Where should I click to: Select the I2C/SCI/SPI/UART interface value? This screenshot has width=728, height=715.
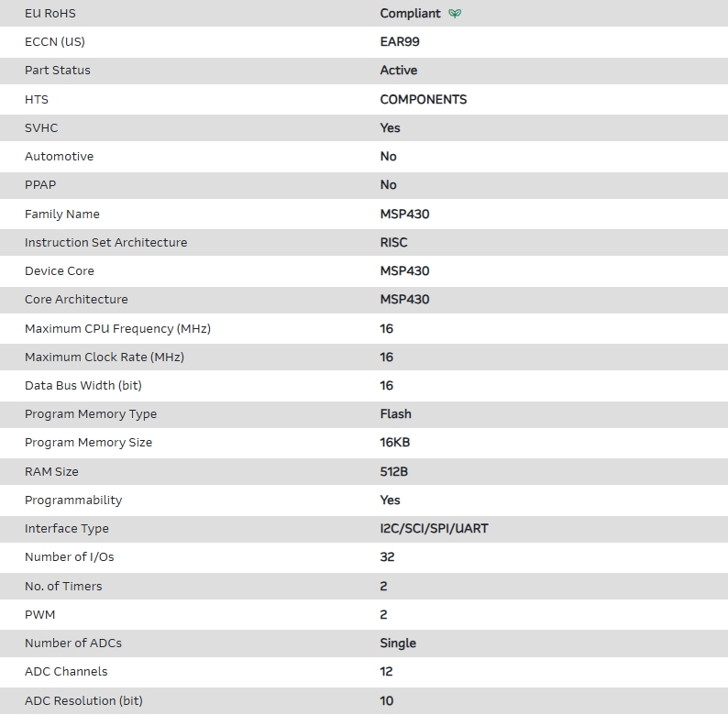(x=435, y=529)
